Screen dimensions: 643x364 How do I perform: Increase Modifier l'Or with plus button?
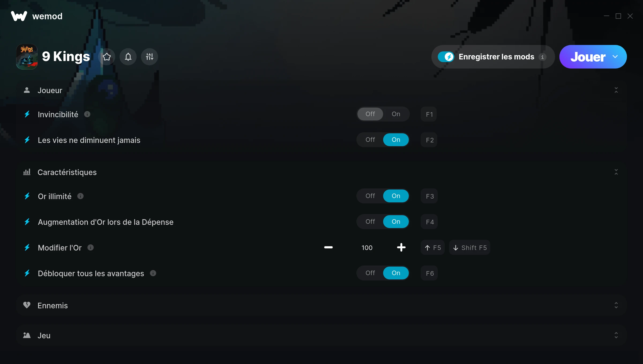point(401,248)
